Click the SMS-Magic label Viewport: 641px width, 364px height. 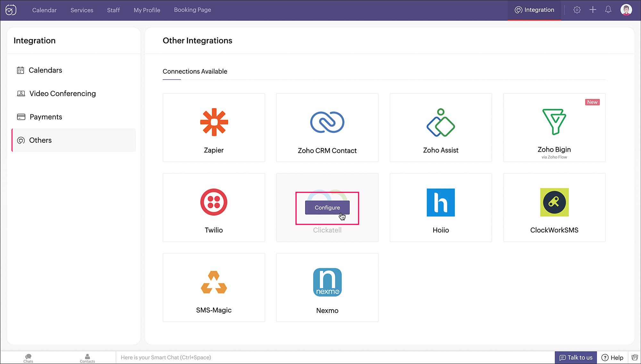coord(214,310)
